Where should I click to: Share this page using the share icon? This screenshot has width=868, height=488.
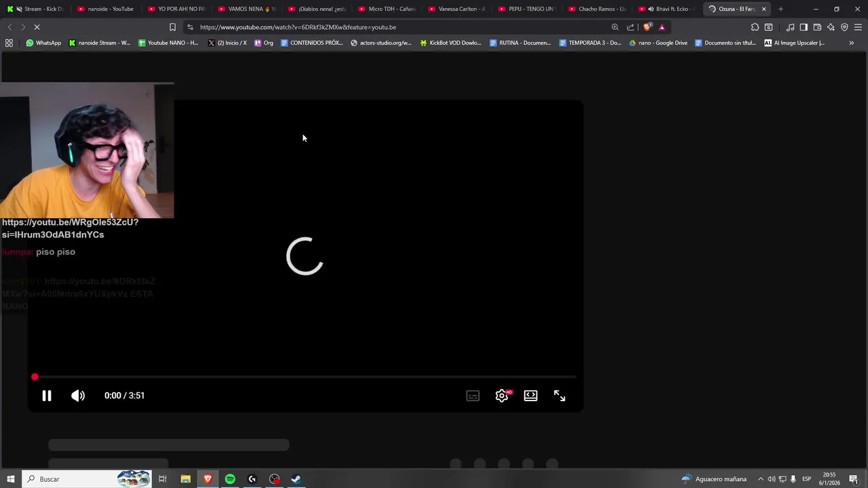pyautogui.click(x=631, y=27)
